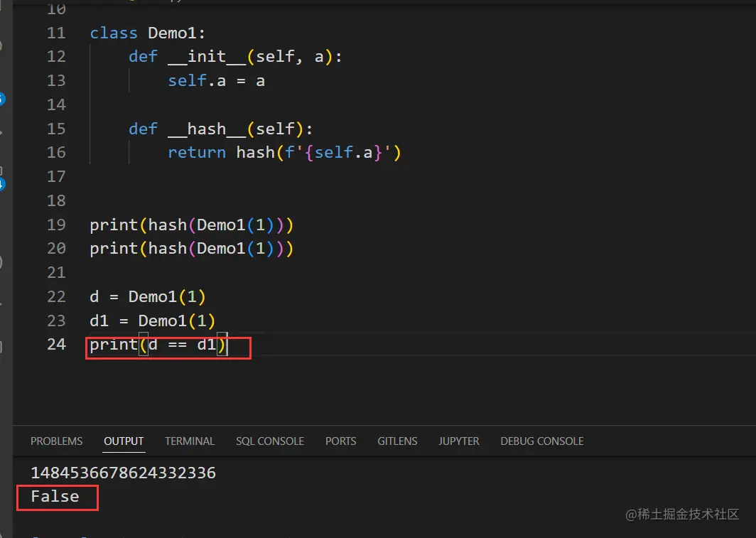Click line number 21 in the gutter

point(56,272)
